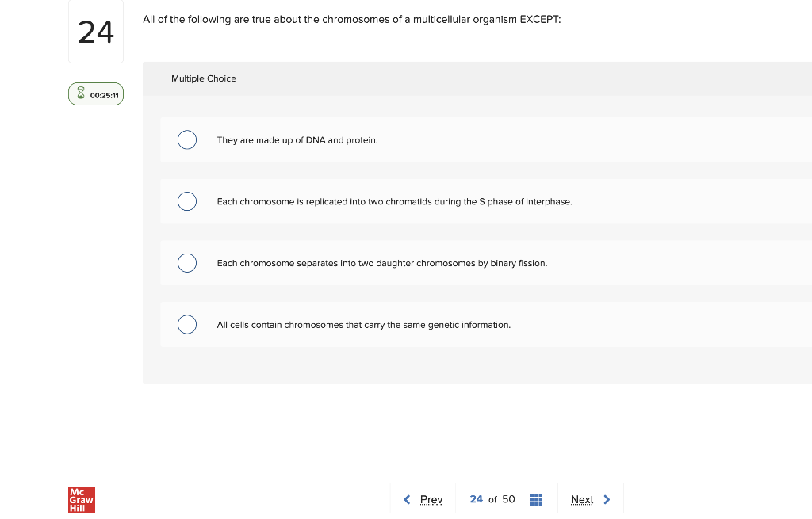Click the right chevron beside Next
Viewport: 812px width, 519px height.
coord(607,499)
